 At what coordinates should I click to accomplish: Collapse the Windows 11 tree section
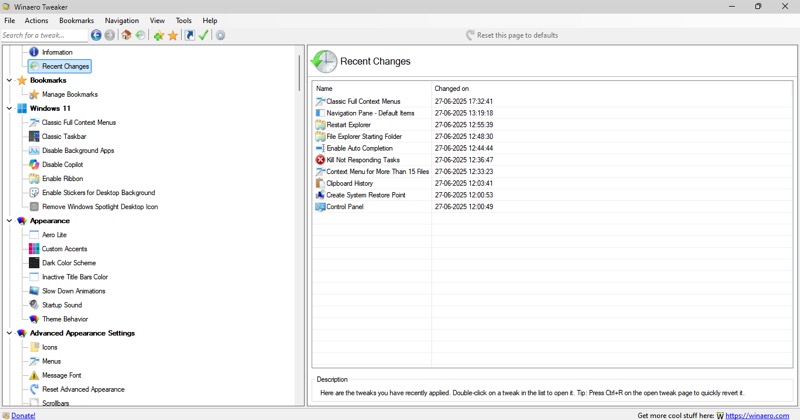tap(9, 108)
